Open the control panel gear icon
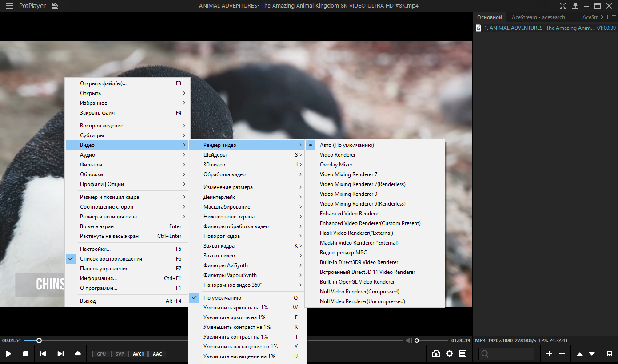618x364 pixels. click(449, 354)
